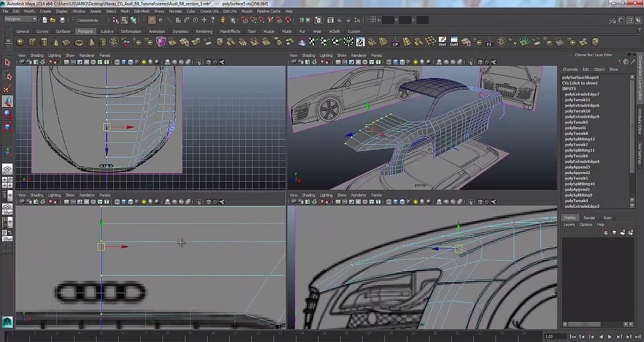
Task: Create a polygon sphere from the shelf
Action: tap(21, 42)
